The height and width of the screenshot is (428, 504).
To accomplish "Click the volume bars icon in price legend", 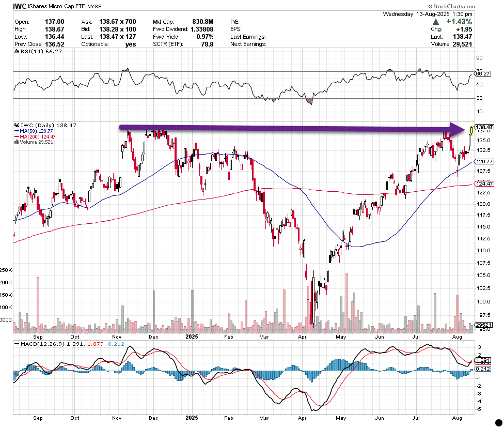I will (x=17, y=142).
